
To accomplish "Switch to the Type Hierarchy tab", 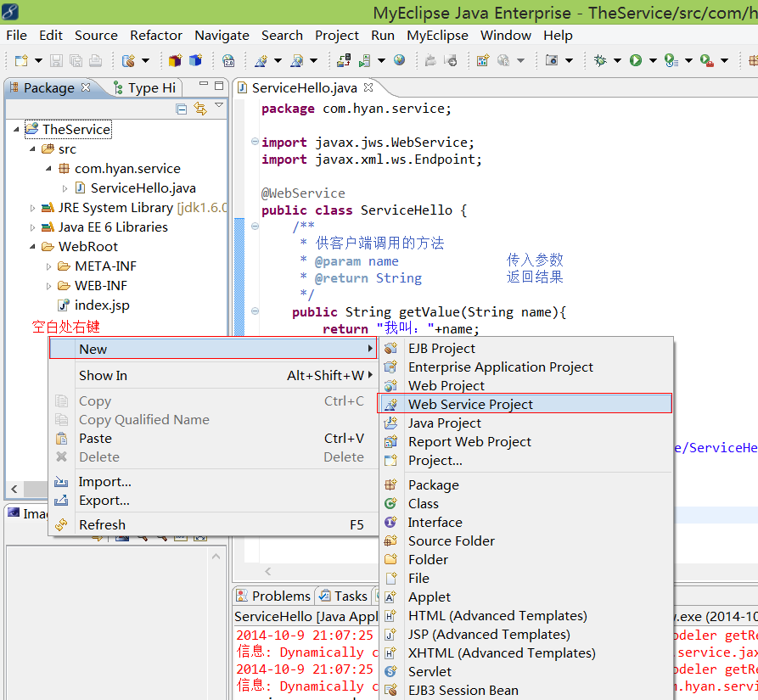I will pyautogui.click(x=145, y=88).
